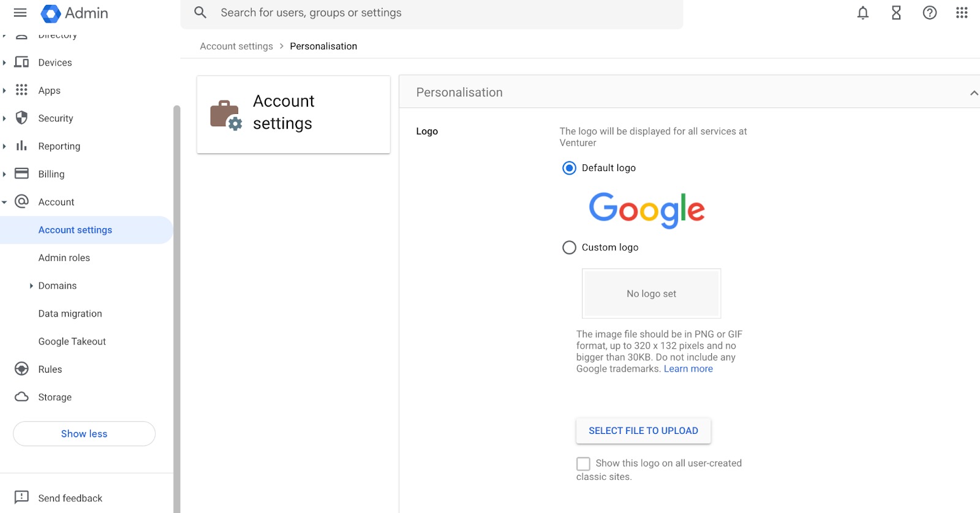Enable showing logo on user-created classic sites
Screen dimensions: 980x513
point(582,463)
